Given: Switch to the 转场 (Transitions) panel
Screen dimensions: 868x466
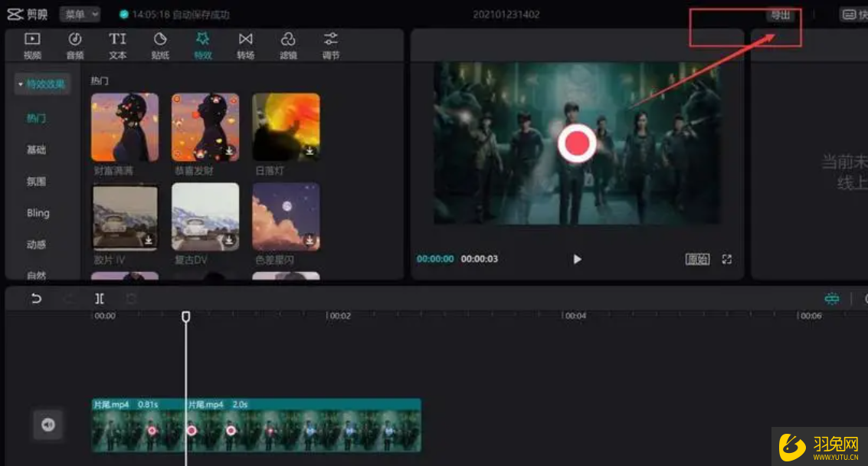Looking at the screenshot, I should click(x=245, y=45).
